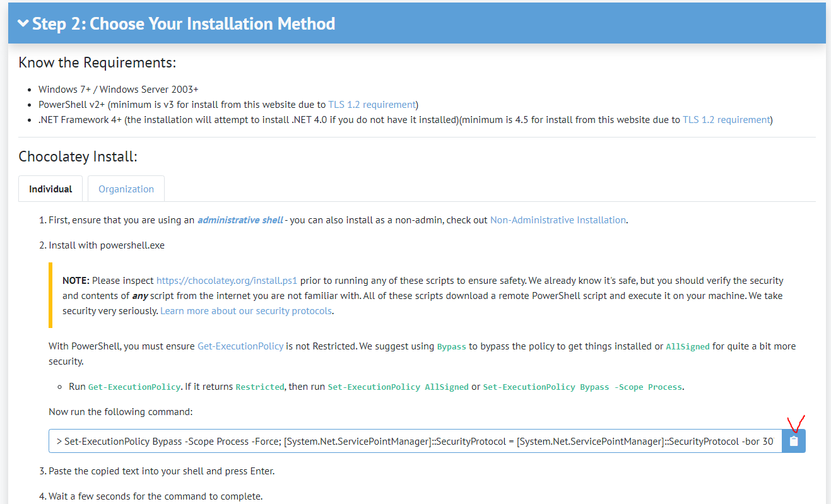Click the copy-to-clipboard icon beside the command
The height and width of the screenshot is (504, 831).
(x=794, y=442)
